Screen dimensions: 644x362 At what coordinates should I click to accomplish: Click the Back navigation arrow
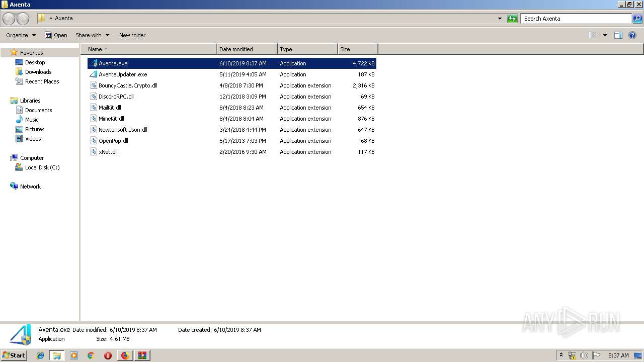tap(9, 19)
